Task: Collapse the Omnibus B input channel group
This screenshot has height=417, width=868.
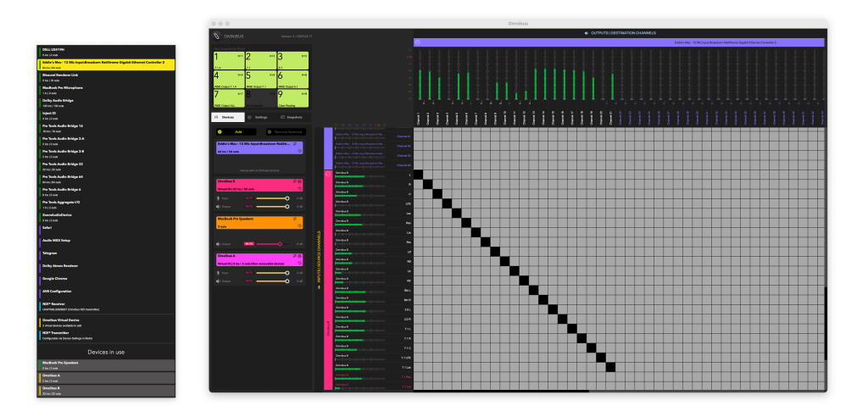Action: coord(327,174)
